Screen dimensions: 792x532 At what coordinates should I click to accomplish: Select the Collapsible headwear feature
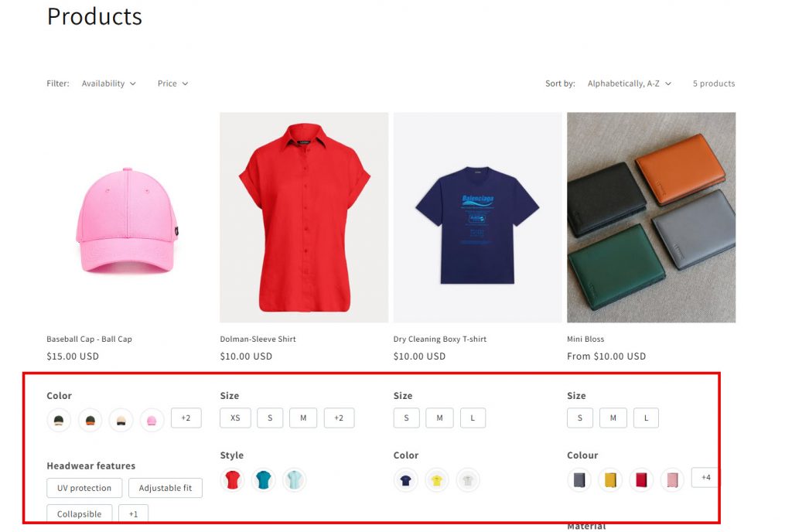coord(80,514)
